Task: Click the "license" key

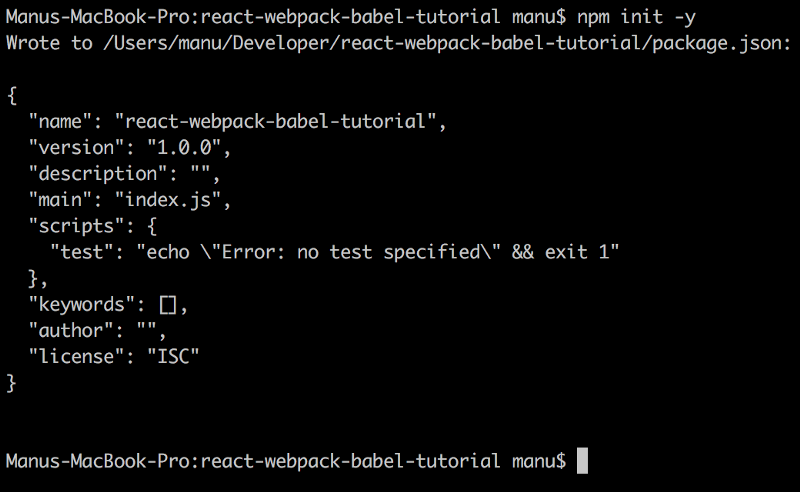Action: tap(81, 356)
